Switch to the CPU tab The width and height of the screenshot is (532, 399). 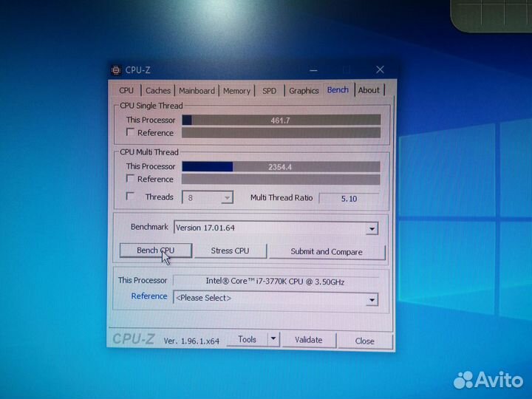pos(126,90)
